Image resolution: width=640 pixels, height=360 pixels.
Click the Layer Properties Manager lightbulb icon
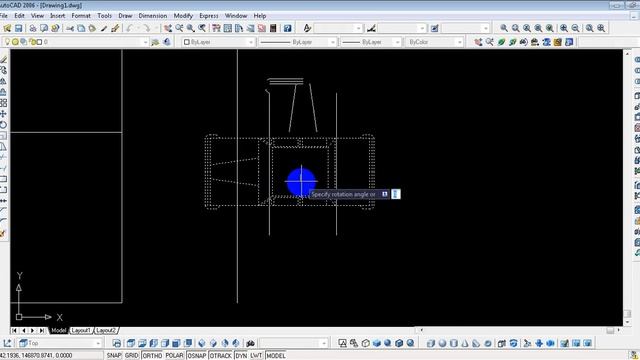[x=7, y=42]
